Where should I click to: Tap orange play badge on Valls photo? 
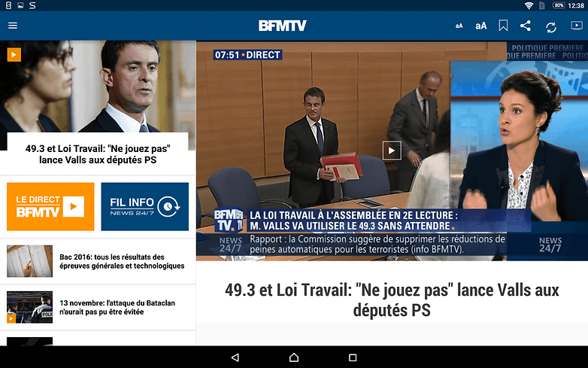point(14,55)
